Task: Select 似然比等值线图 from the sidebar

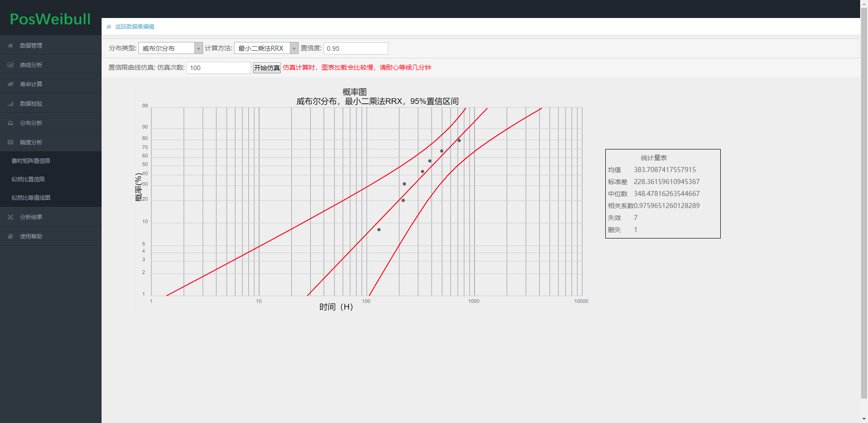Action: pyautogui.click(x=31, y=197)
